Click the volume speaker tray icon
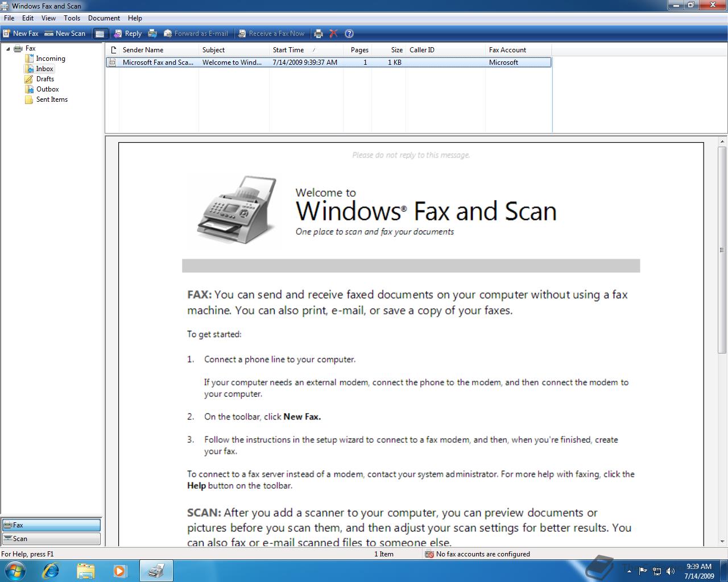Image resolution: width=728 pixels, height=582 pixels. click(671, 571)
